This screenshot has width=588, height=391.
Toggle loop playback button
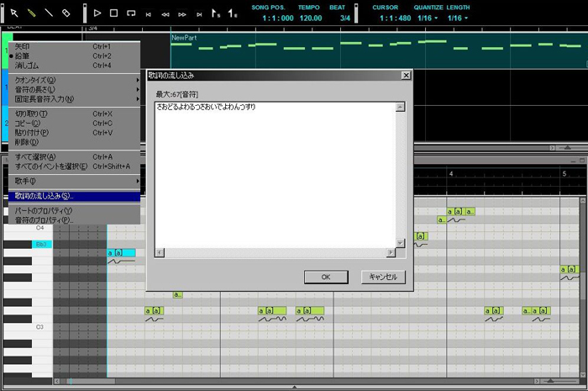(131, 13)
